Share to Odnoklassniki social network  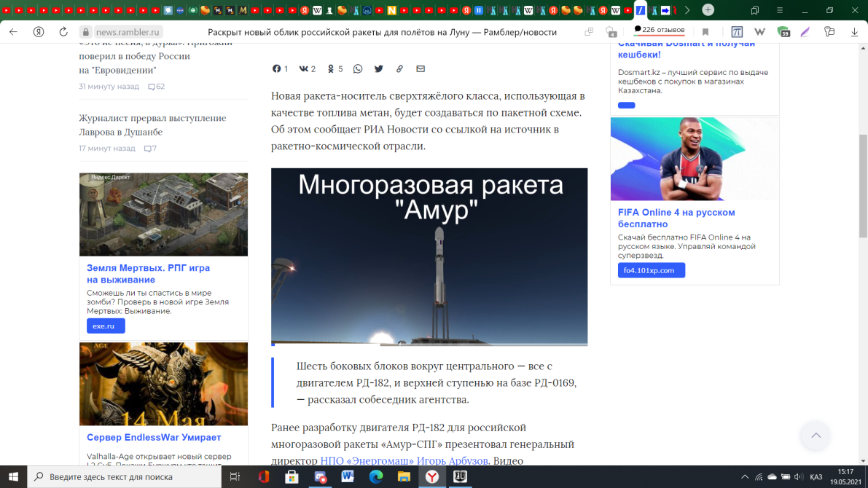[331, 69]
